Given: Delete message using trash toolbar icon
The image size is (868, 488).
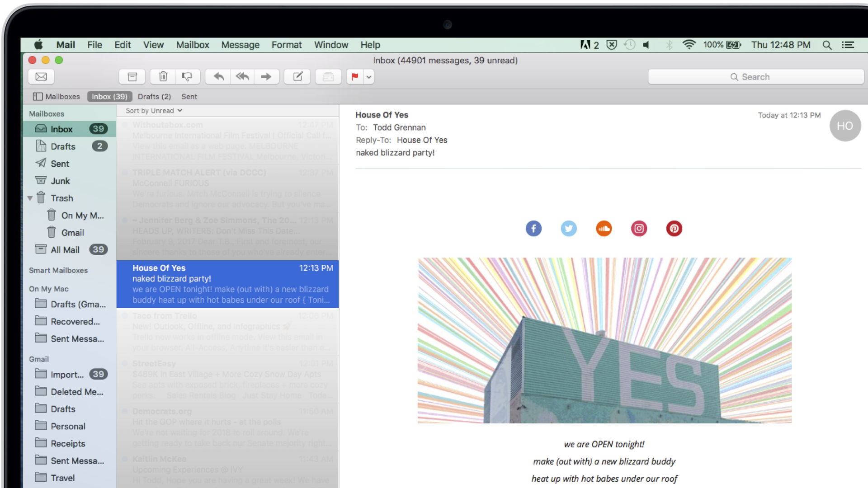Looking at the screenshot, I should click(x=163, y=77).
